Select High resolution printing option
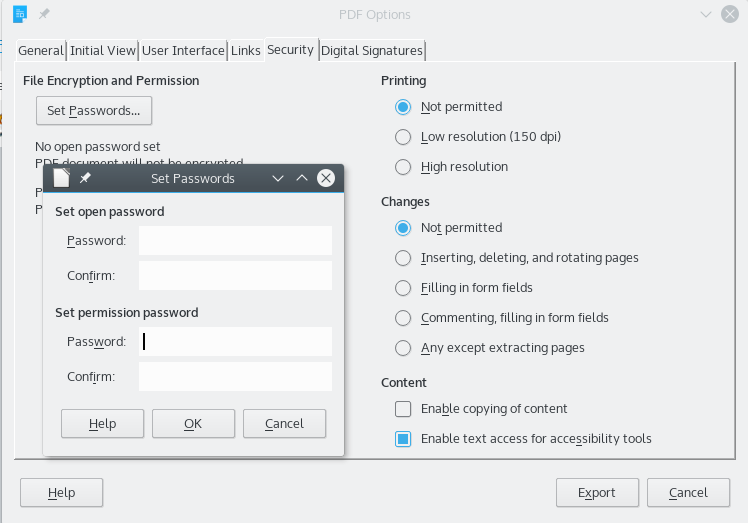 click(x=403, y=167)
